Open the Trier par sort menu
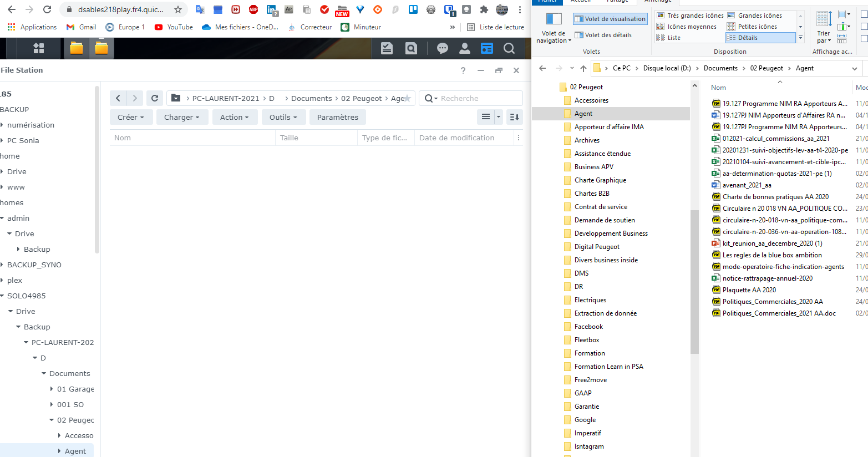This screenshot has height=457, width=868. pyautogui.click(x=824, y=37)
